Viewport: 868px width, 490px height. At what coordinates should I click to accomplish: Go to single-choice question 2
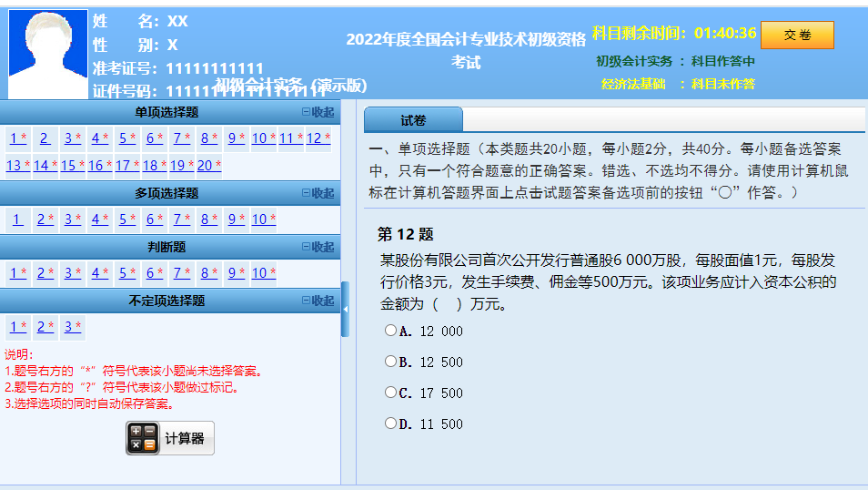click(44, 138)
